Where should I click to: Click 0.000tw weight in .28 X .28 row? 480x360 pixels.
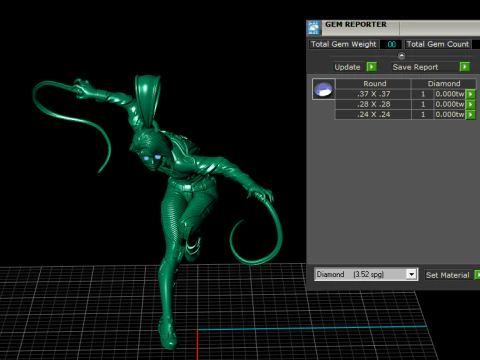tap(450, 104)
